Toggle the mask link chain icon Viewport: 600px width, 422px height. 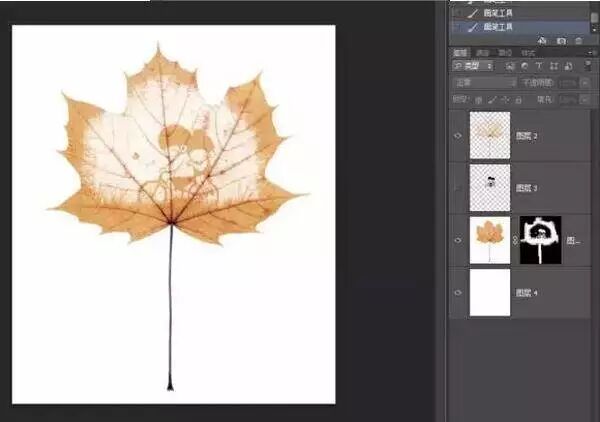tap(515, 241)
